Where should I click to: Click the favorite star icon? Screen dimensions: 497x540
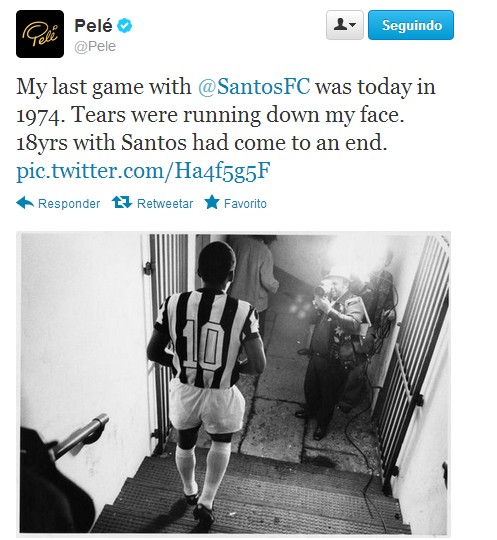(x=212, y=202)
